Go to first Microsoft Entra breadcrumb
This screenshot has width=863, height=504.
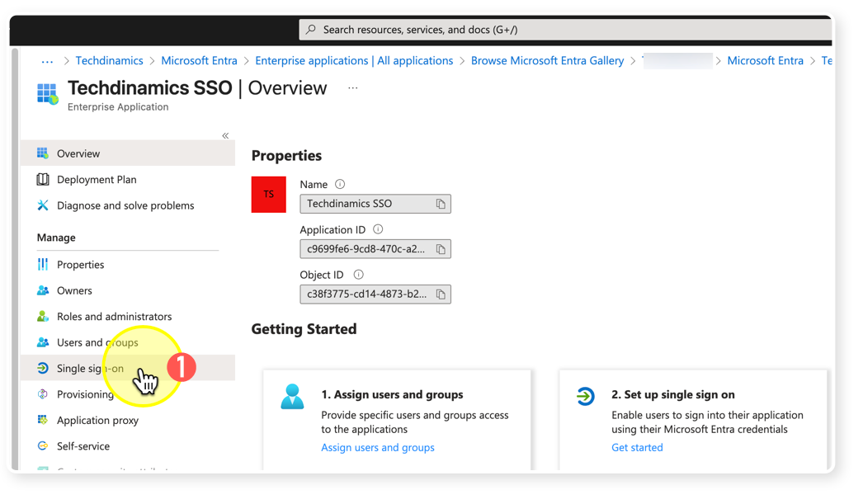pyautogui.click(x=199, y=60)
